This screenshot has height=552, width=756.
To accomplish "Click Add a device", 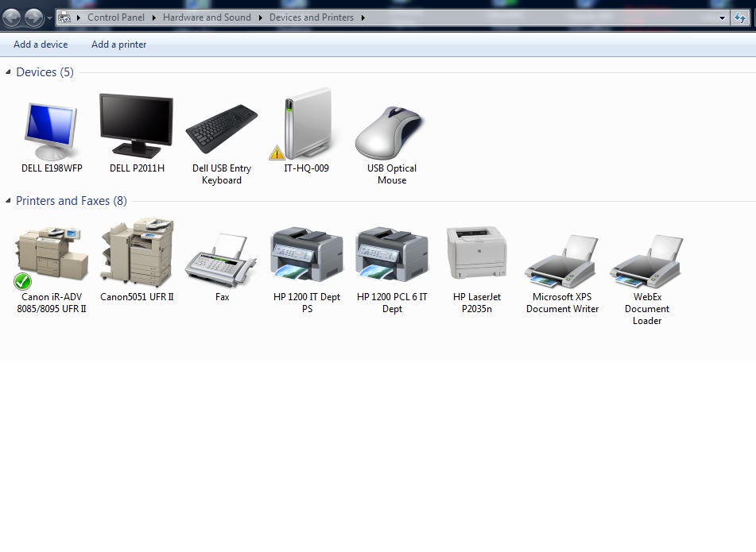I will point(41,44).
